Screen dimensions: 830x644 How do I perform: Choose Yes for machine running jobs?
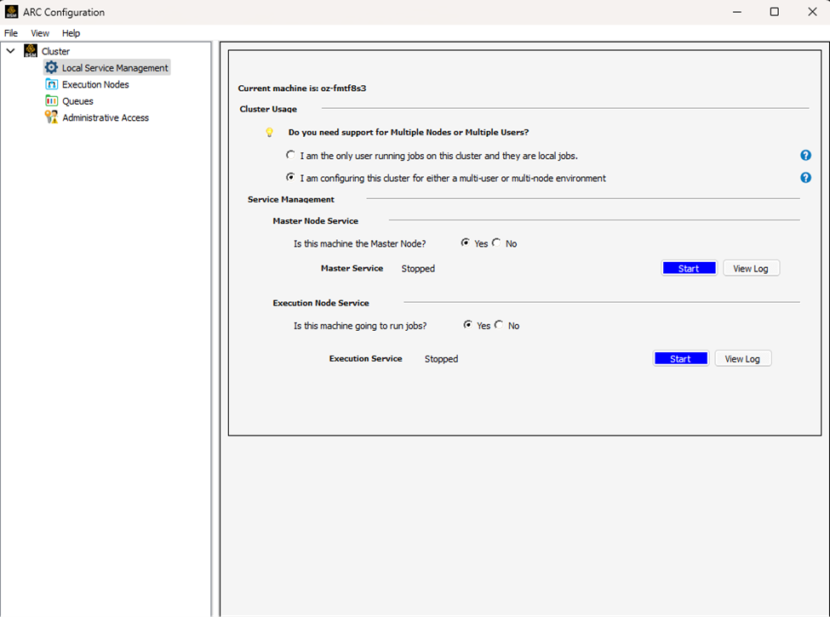(x=468, y=325)
